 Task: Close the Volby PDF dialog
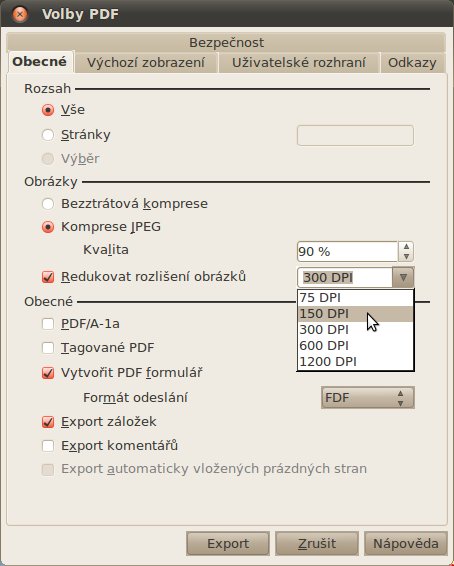point(19,14)
